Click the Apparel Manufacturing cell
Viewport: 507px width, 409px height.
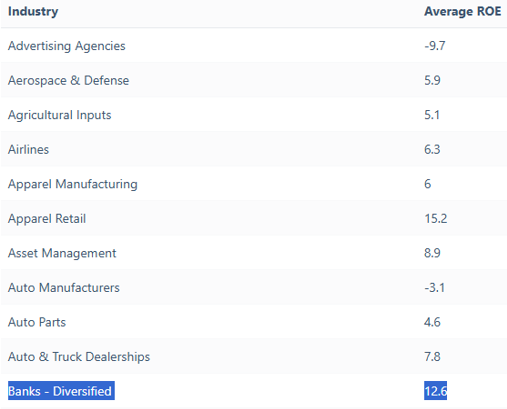tap(73, 184)
